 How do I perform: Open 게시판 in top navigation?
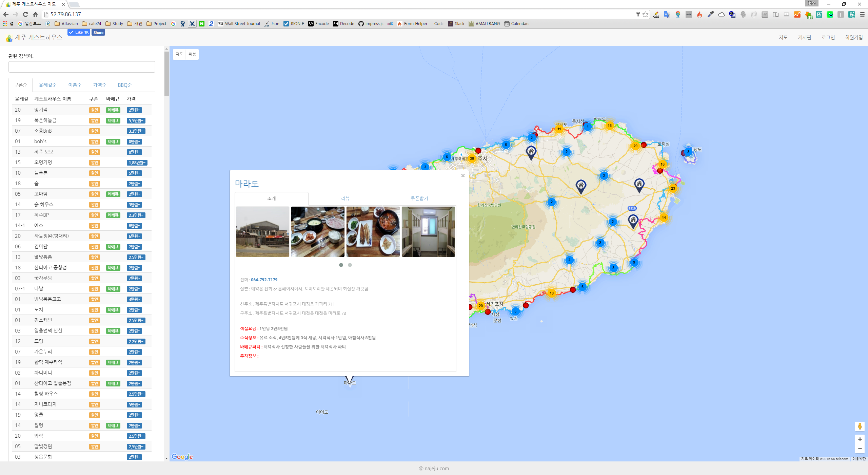(x=805, y=37)
